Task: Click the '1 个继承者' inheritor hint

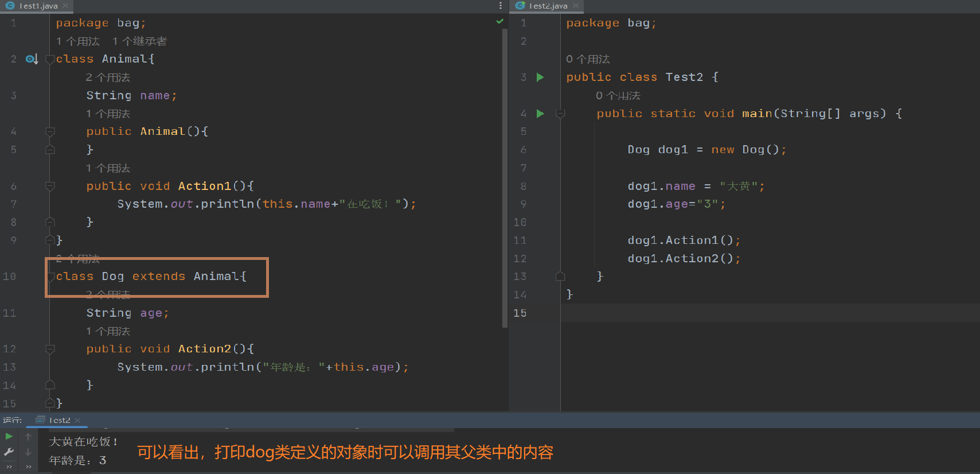Action: 139,41
